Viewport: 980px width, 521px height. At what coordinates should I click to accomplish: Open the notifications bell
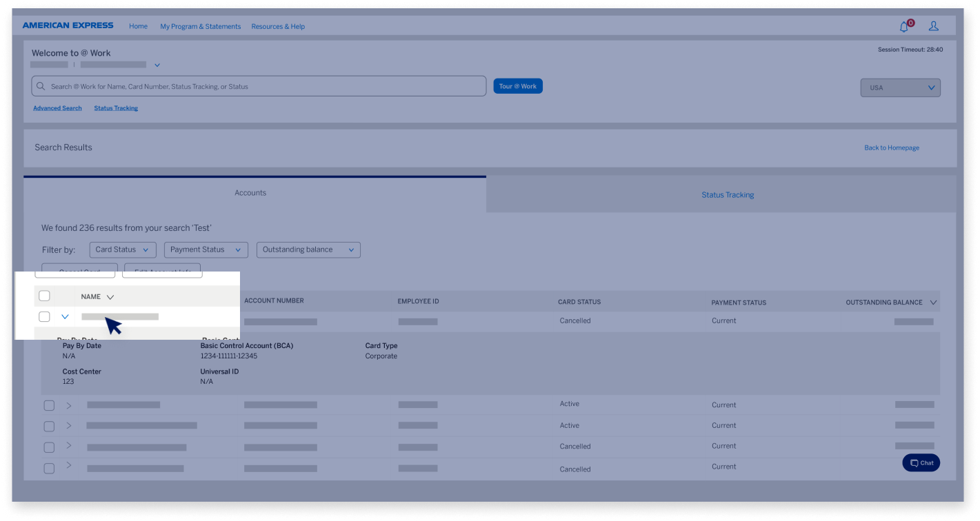pos(903,26)
